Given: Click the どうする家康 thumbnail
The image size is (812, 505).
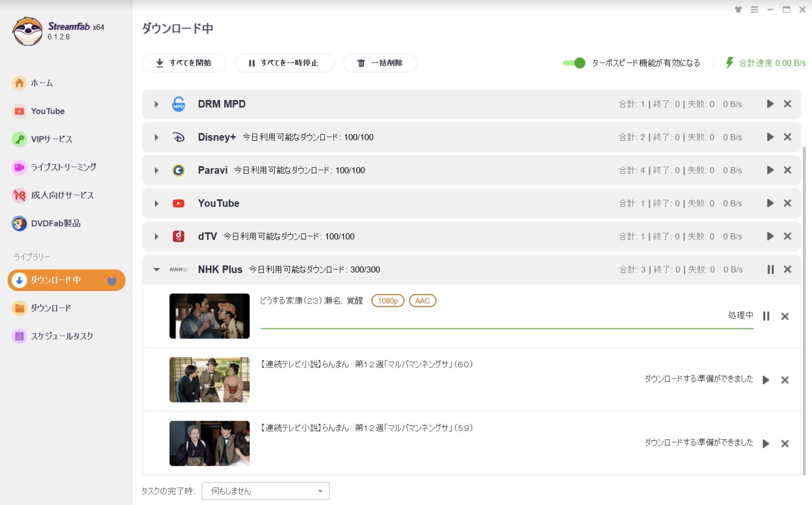Looking at the screenshot, I should point(210,316).
